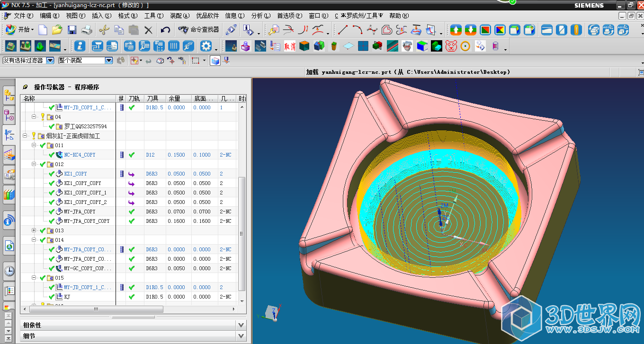Toggle the green check status beside KZ1_COPY_COPY_1
Screen dimensions: 644x344
point(52,193)
